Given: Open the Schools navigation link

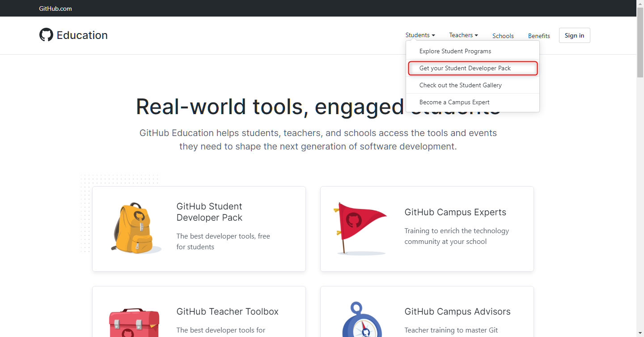Looking at the screenshot, I should 503,36.
